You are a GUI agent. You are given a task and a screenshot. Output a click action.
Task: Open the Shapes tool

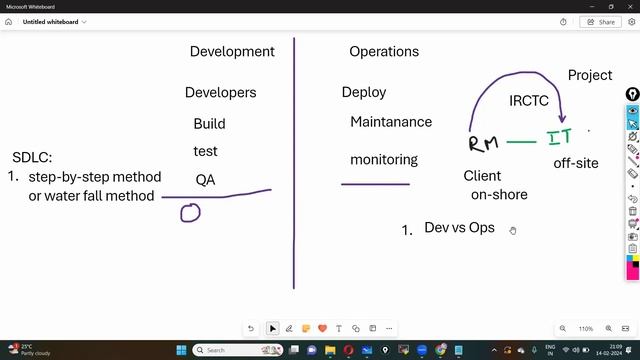click(x=356, y=329)
